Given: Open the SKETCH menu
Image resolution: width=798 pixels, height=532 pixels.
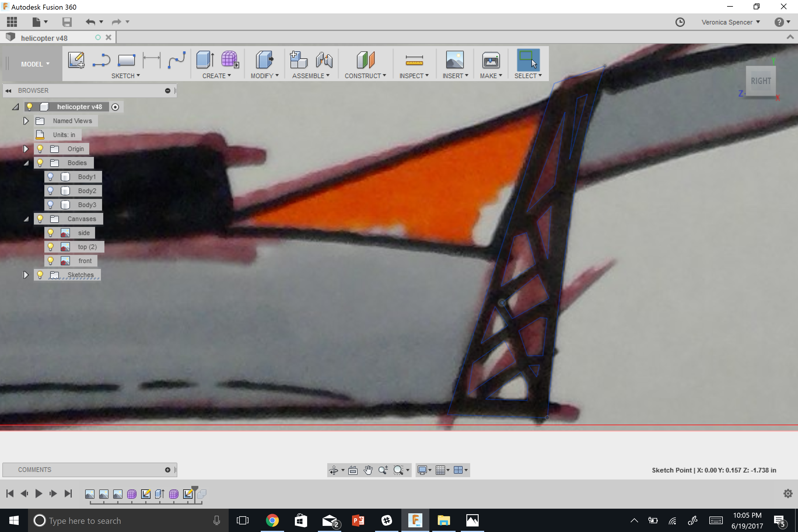Looking at the screenshot, I should coord(125,76).
